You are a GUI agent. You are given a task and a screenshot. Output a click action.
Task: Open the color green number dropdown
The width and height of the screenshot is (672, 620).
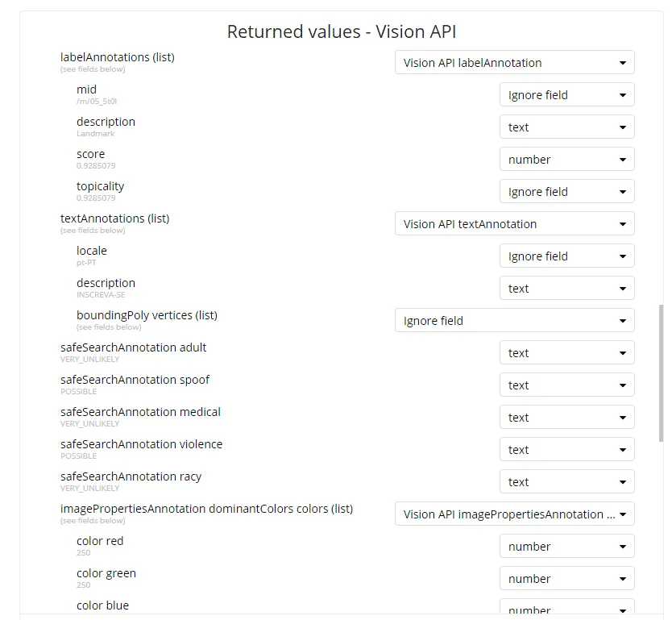566,579
